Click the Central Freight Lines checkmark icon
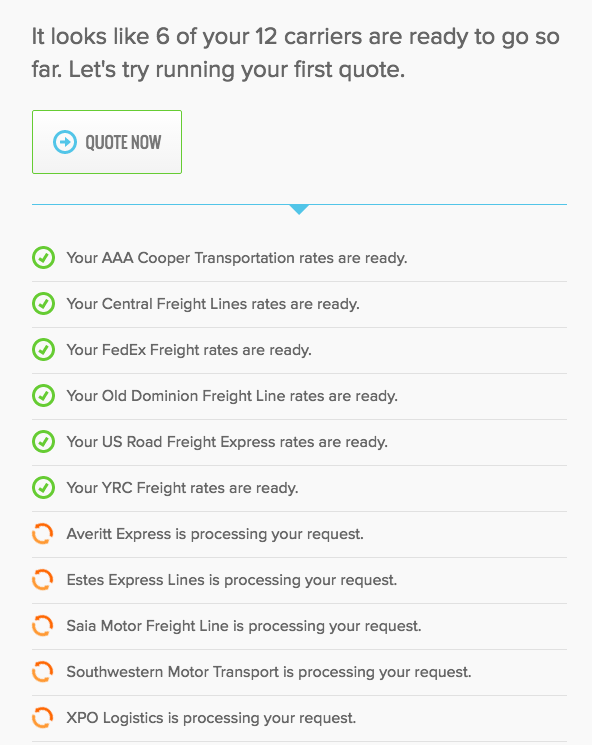 click(x=43, y=304)
